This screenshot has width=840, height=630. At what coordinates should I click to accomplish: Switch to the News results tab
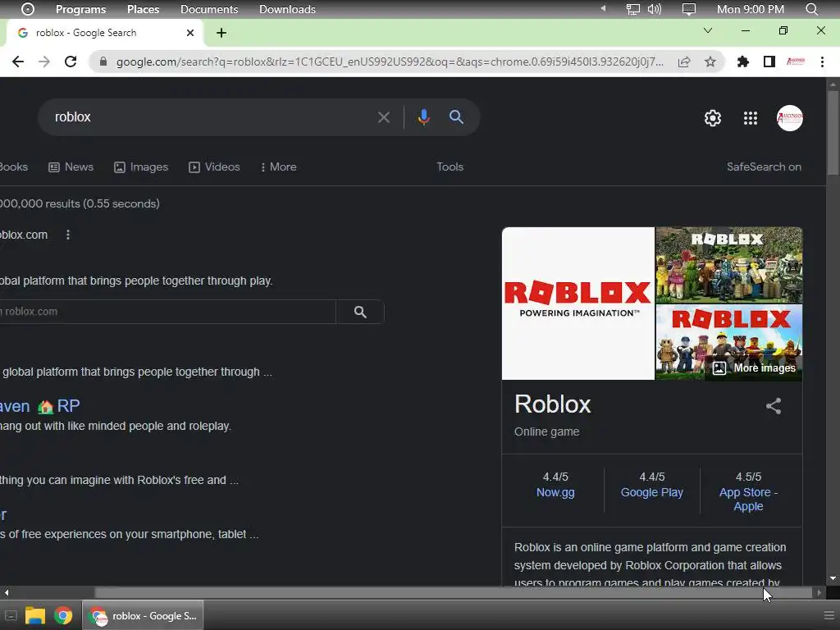(x=71, y=167)
